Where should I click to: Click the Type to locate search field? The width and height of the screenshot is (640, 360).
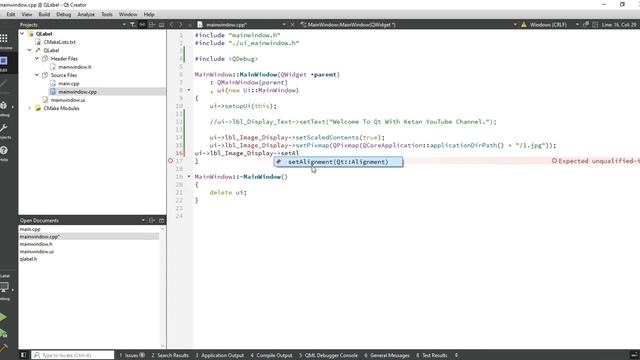pos(73,355)
